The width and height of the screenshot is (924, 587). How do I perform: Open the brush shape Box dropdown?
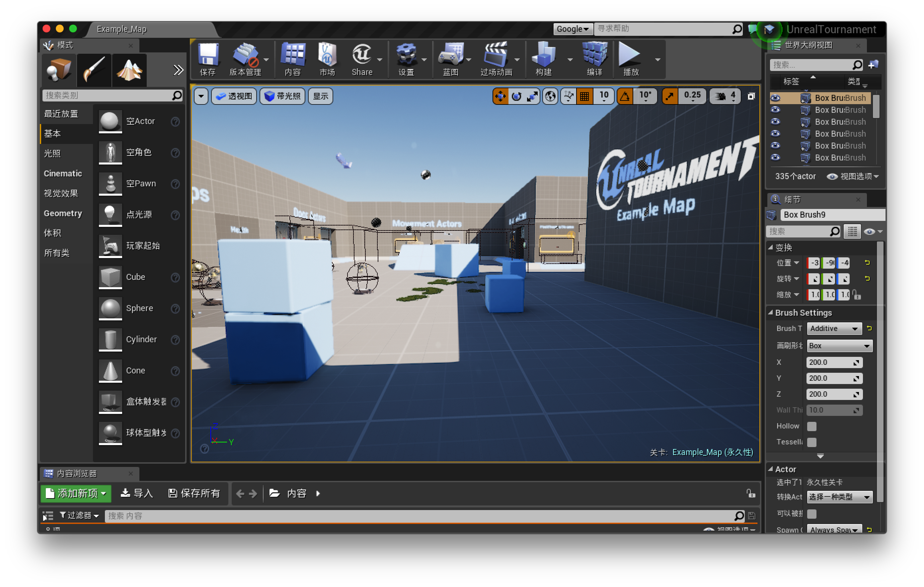[839, 346]
